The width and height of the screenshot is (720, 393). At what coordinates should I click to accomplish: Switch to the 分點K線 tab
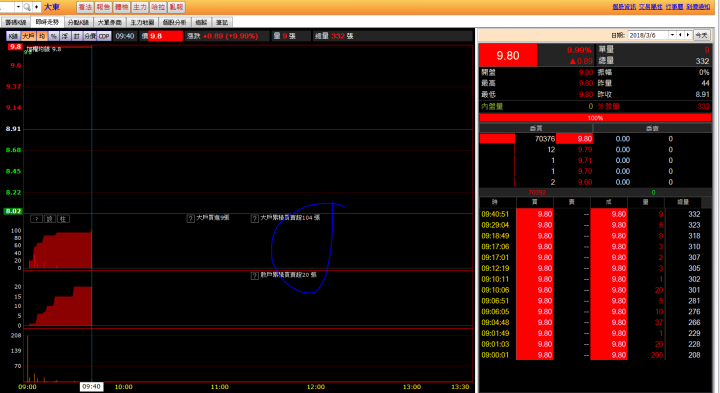pyautogui.click(x=79, y=22)
